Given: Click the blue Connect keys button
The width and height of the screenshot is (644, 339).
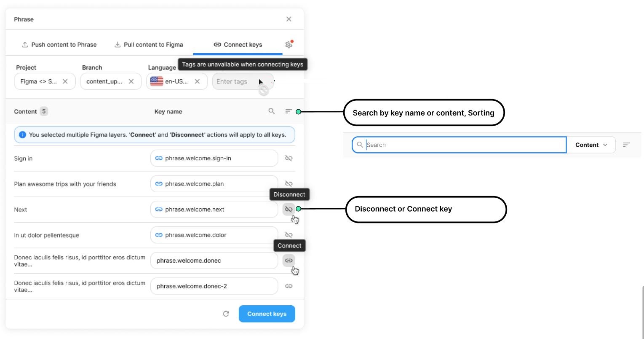Looking at the screenshot, I should [267, 314].
